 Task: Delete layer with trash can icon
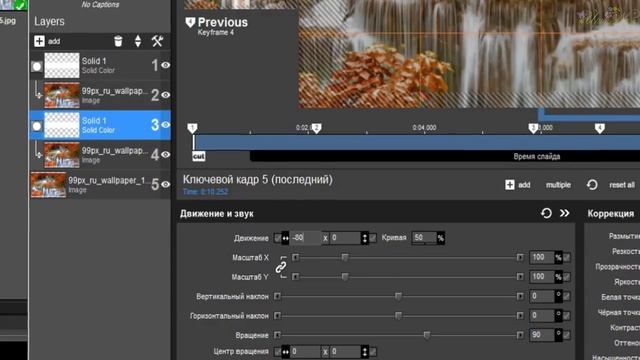(x=118, y=41)
